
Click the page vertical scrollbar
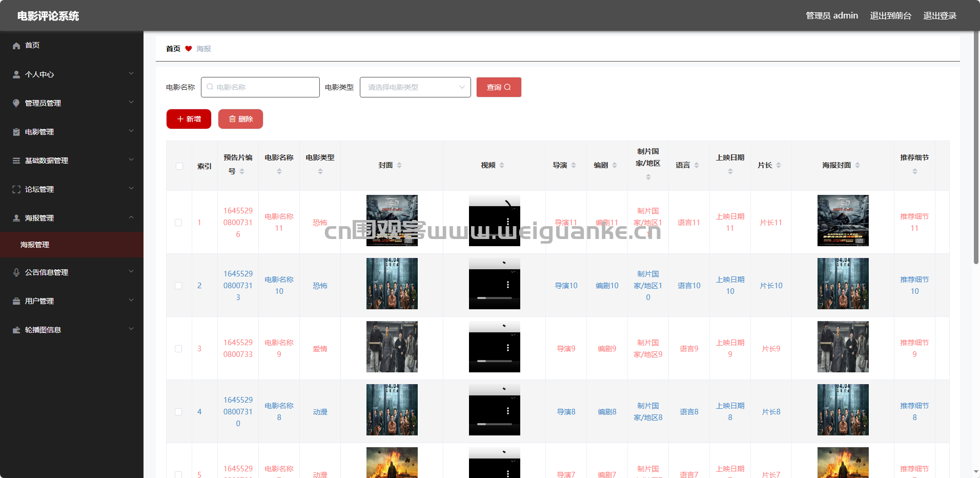click(976, 149)
